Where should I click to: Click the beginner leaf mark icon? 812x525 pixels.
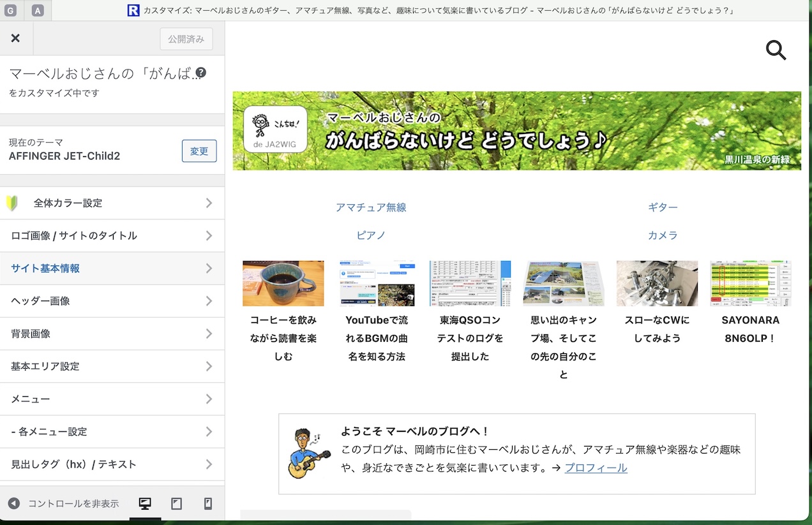coord(12,203)
